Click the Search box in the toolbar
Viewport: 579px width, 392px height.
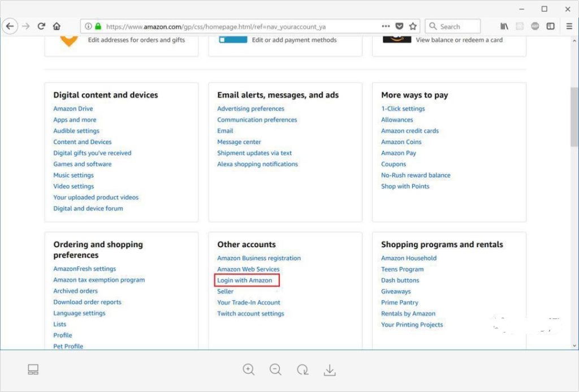click(453, 26)
